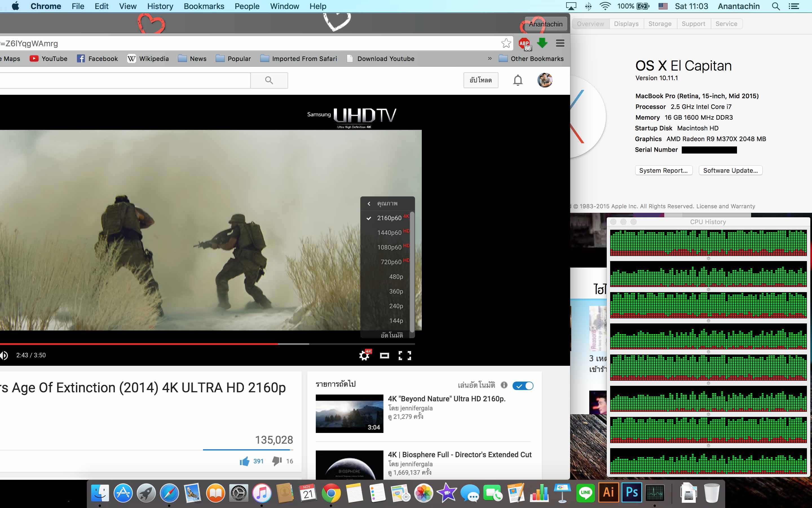Switch to Support tab in About This Mac
This screenshot has height=508, width=812.
(x=693, y=24)
